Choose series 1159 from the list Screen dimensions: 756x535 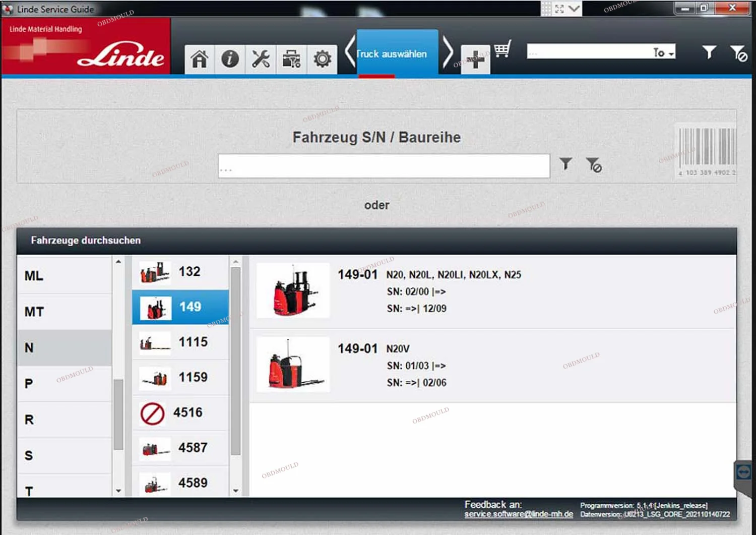coord(180,377)
